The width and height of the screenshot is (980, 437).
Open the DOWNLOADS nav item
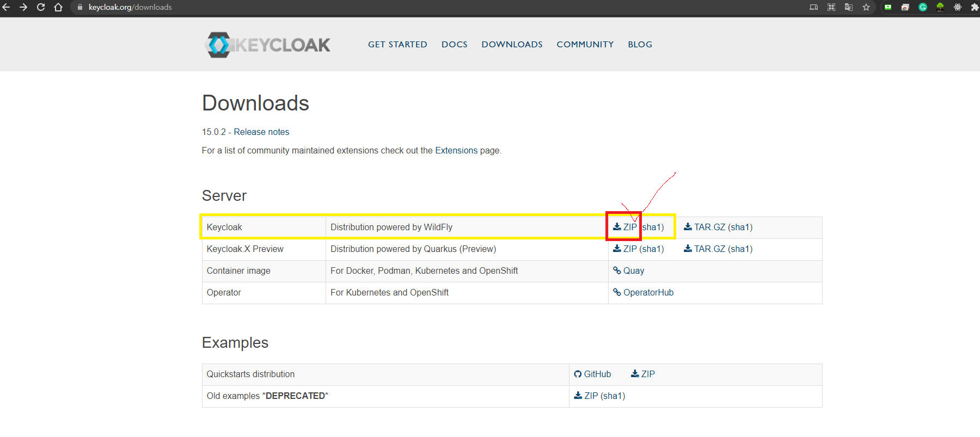[512, 45]
